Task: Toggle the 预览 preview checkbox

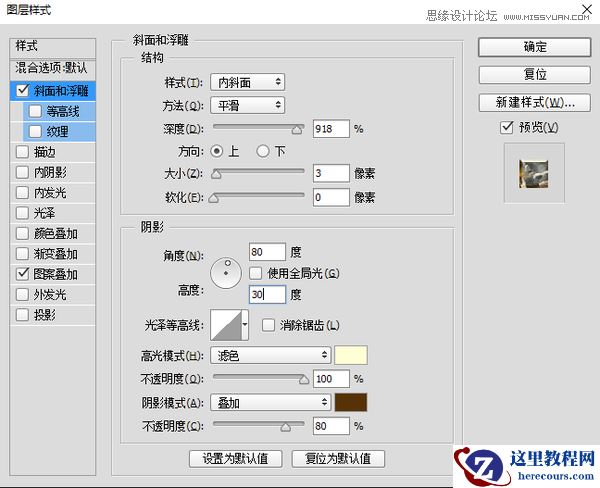Action: 507,127
